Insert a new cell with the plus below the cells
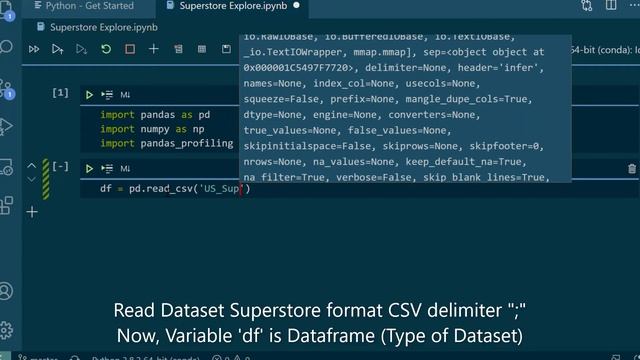 coord(32,212)
